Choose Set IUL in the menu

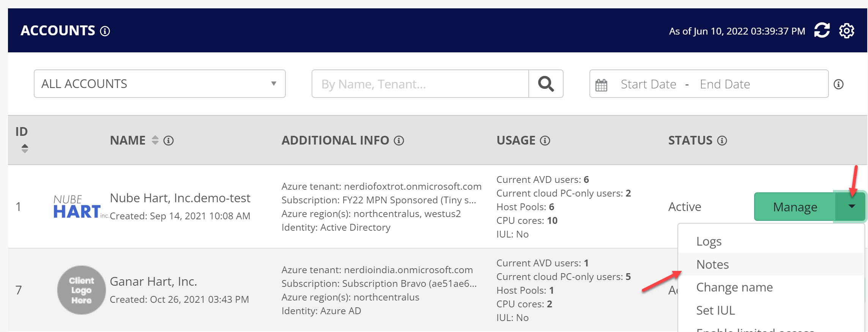tap(716, 311)
